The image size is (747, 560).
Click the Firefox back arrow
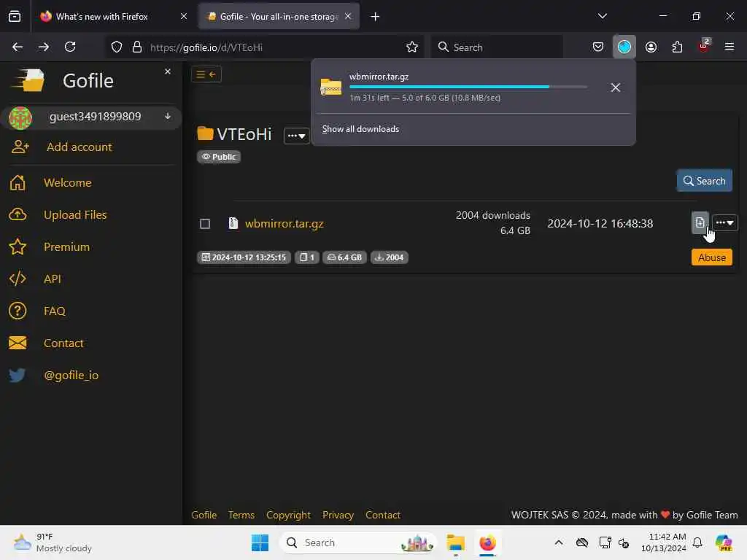tap(18, 47)
